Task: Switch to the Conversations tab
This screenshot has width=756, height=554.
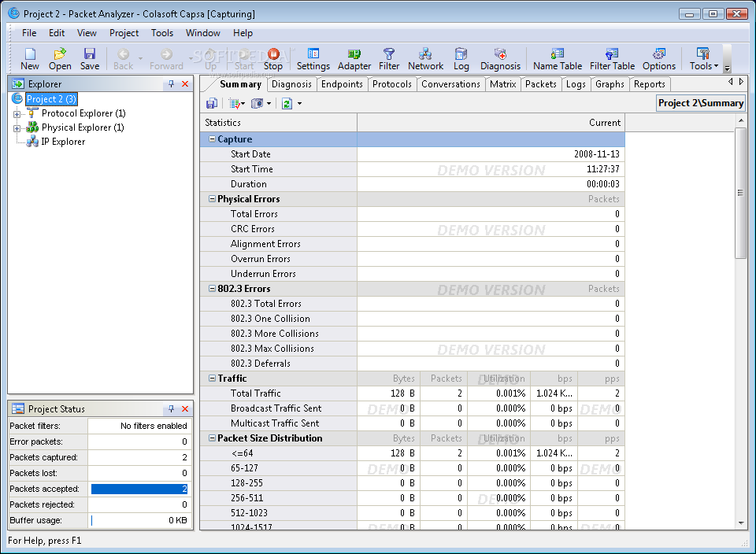Action: coord(450,84)
